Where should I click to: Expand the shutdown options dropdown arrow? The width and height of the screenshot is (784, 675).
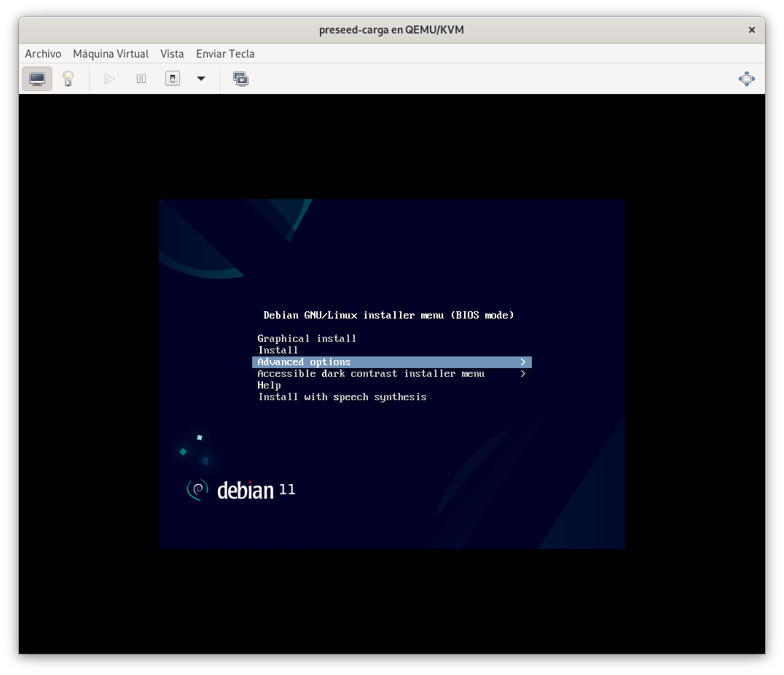pos(201,79)
